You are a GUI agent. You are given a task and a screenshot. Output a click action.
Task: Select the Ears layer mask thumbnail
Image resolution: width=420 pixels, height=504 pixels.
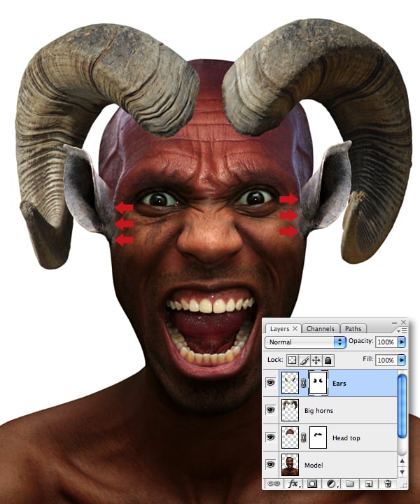coord(318,382)
